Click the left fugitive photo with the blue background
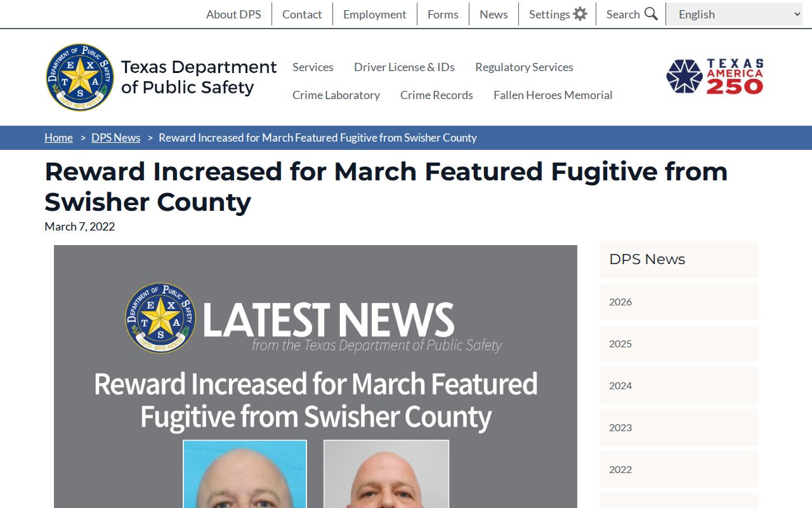Viewport: 812px width, 508px height. tap(245, 474)
